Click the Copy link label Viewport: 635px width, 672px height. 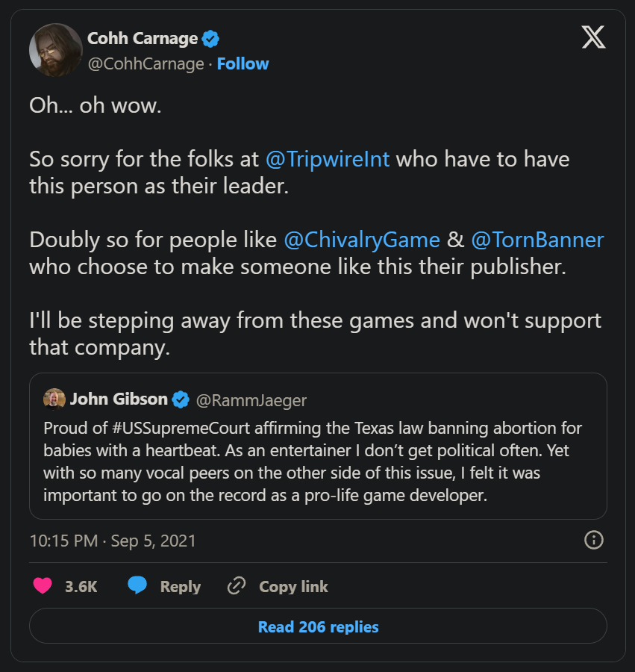click(293, 586)
